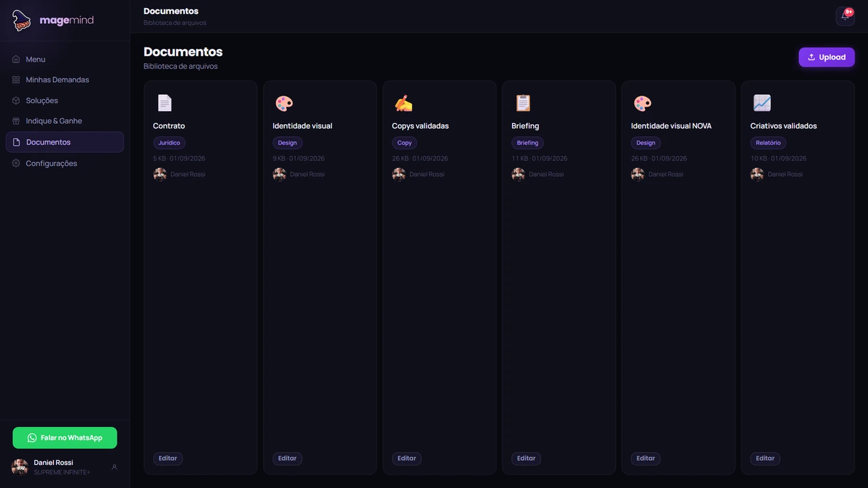Click the Design tag on Identidade visual NOVA
This screenshot has width=868, height=488.
tap(646, 143)
